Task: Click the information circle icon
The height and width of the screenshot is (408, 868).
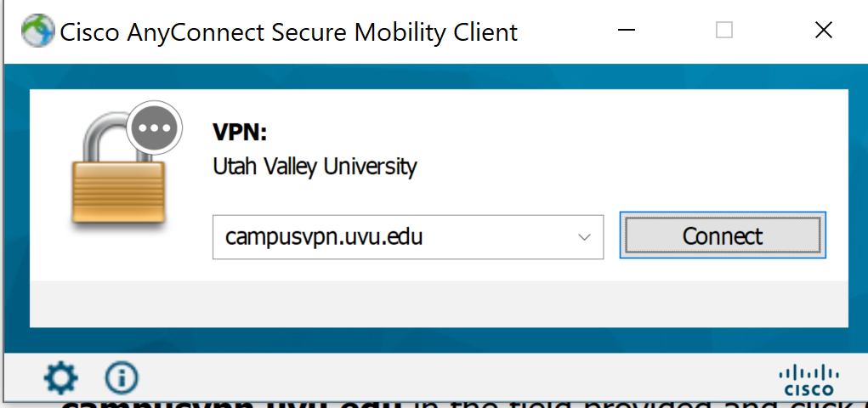Action: 121,378
